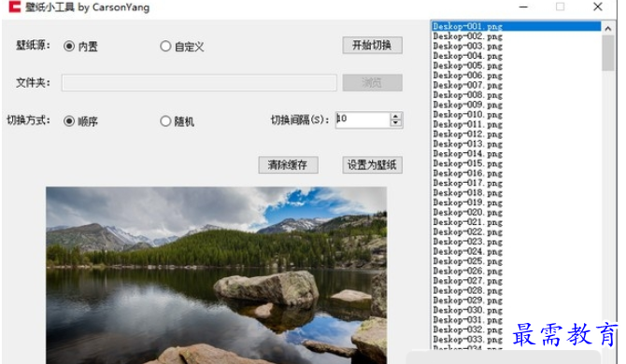This screenshot has height=364, width=626.
Task: Click the wallpaper preview image
Action: [216, 275]
